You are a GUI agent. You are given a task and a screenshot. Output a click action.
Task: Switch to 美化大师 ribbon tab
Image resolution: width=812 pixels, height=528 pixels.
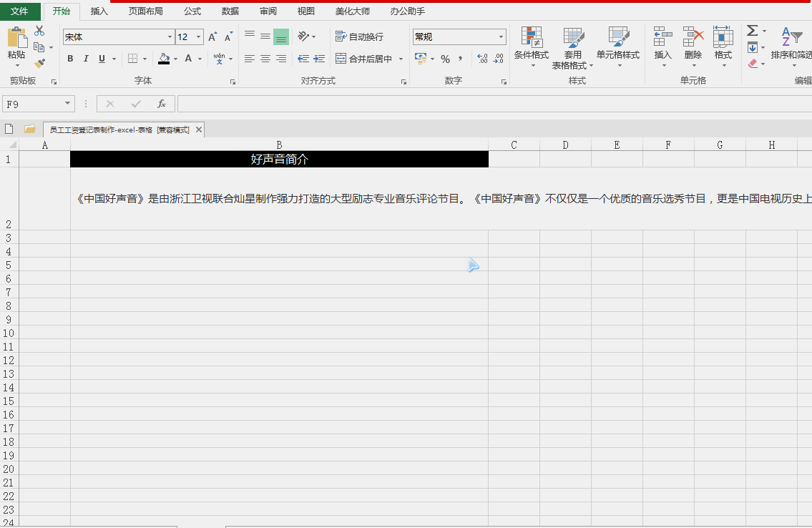[353, 11]
